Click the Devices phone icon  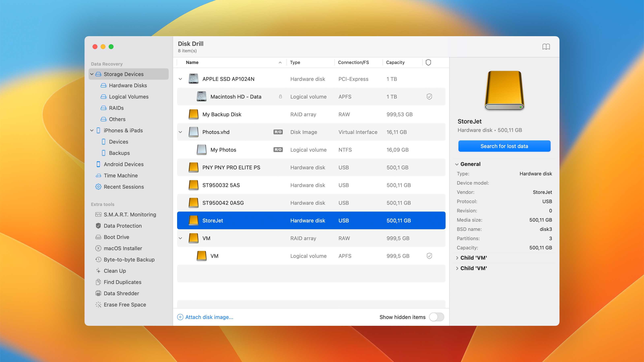103,142
